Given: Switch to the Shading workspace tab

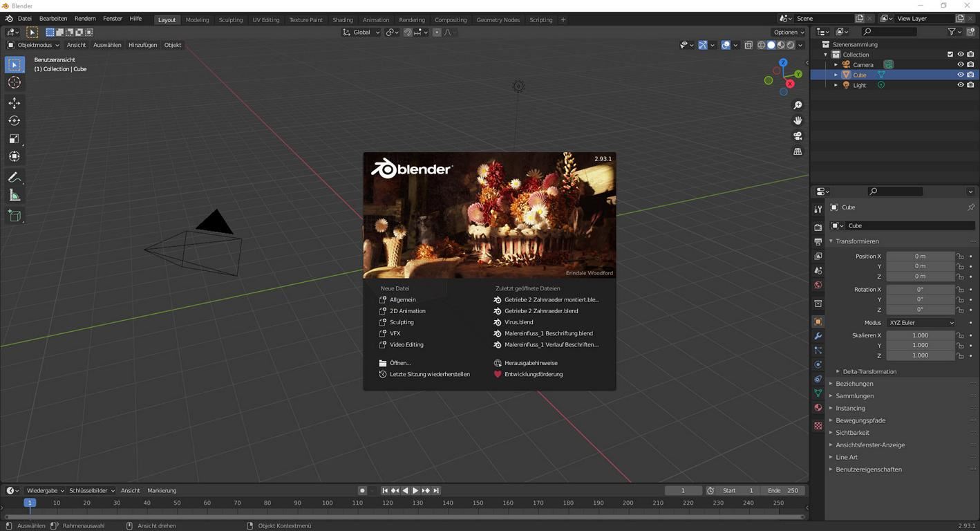Looking at the screenshot, I should coord(342,20).
